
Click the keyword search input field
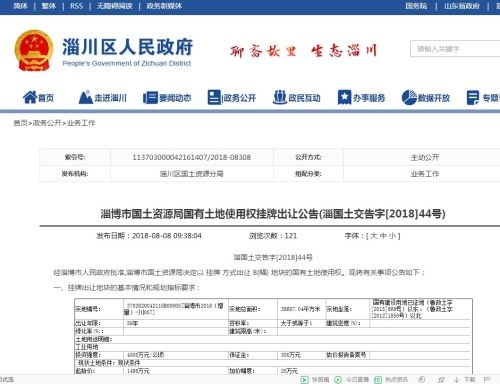coord(455,49)
